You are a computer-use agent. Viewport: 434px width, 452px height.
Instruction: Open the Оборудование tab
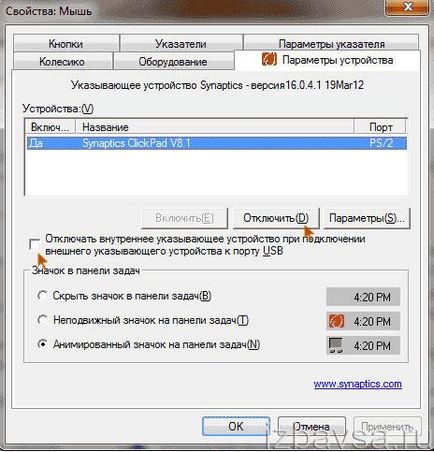[173, 61]
